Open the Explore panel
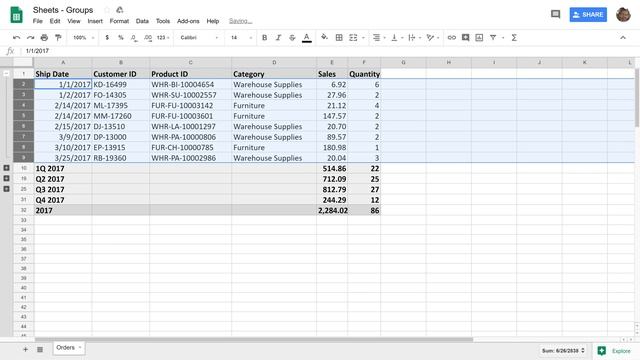 click(614, 351)
